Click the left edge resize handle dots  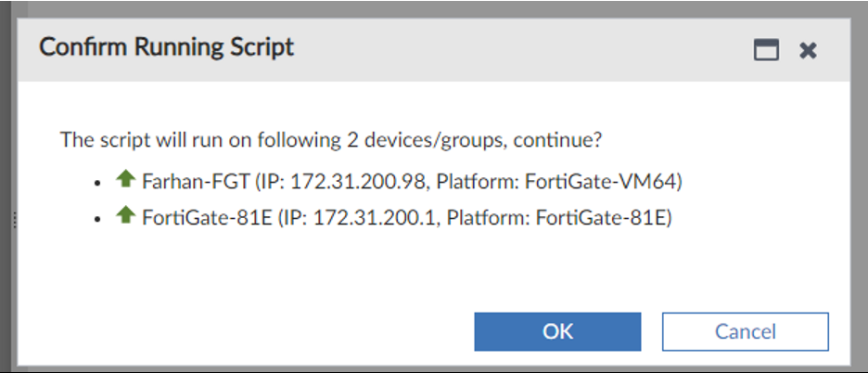[x=14, y=219]
